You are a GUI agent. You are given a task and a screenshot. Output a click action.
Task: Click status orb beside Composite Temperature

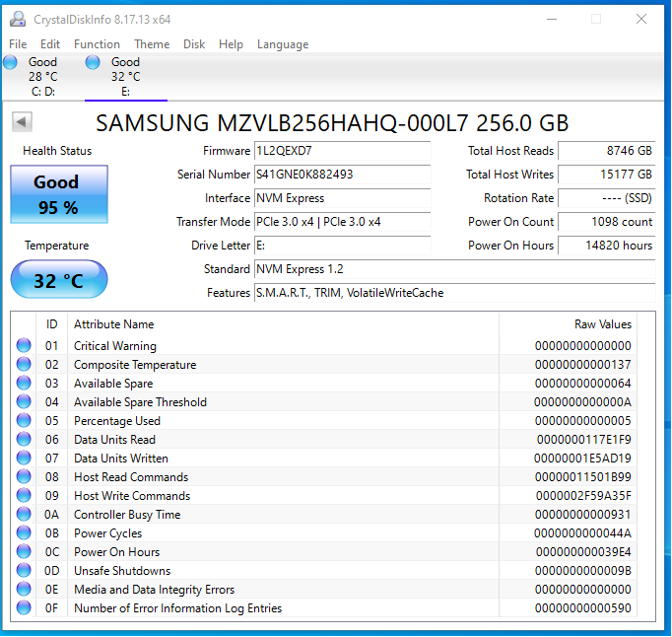click(x=24, y=365)
